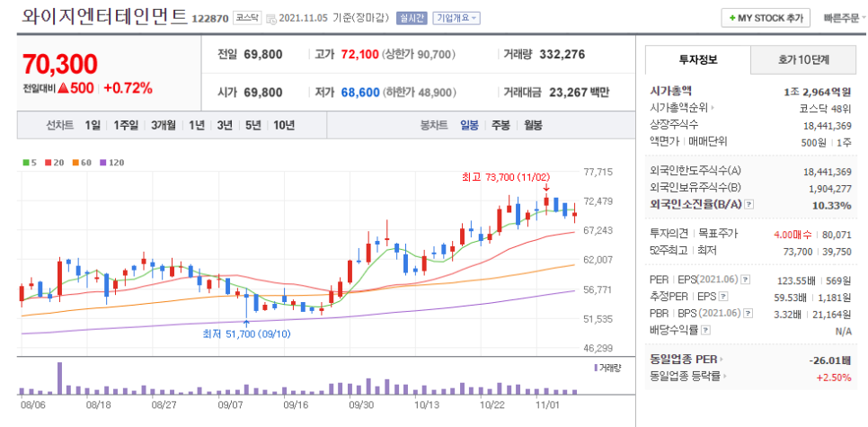Click the calendar icon beside 2021.11.05

pos(271,18)
